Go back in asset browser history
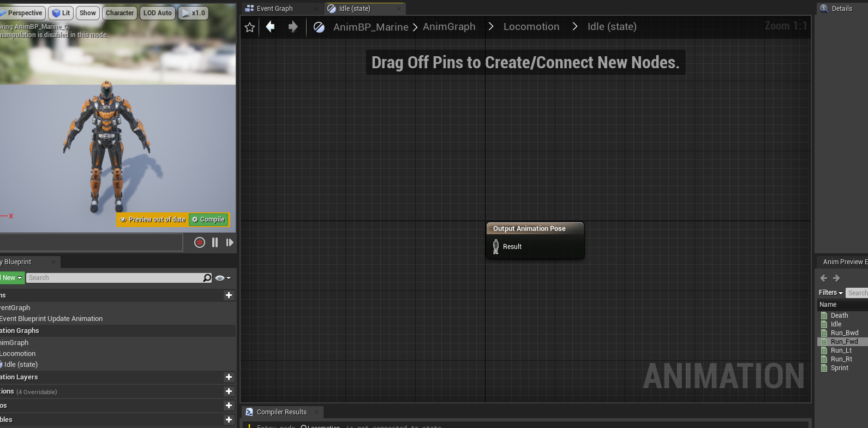This screenshot has height=428, width=868. tap(824, 278)
